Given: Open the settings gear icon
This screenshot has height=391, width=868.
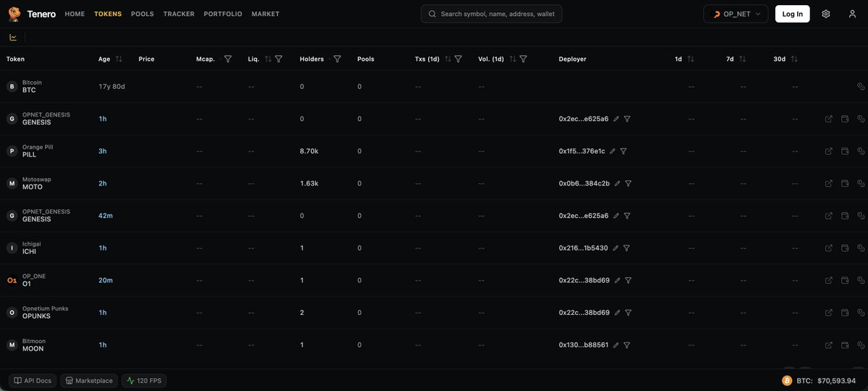Looking at the screenshot, I should click(826, 14).
